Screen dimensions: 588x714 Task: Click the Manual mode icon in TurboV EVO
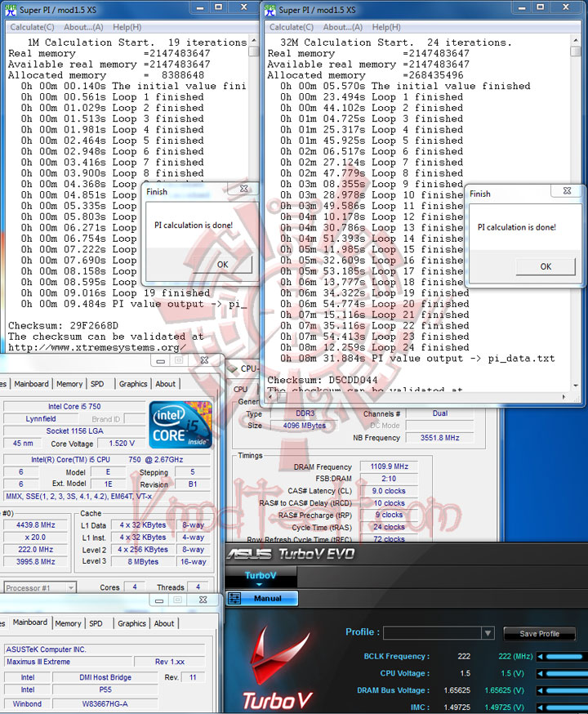click(x=234, y=598)
